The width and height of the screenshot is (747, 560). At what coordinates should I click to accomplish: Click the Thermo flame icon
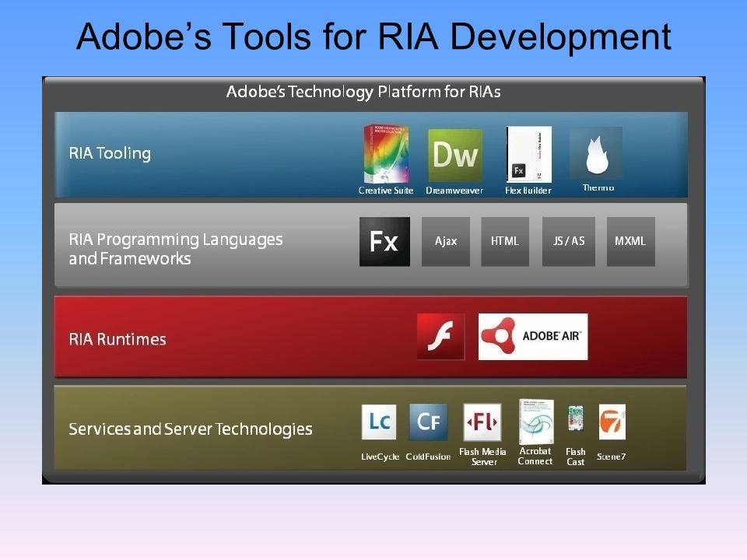(x=596, y=153)
